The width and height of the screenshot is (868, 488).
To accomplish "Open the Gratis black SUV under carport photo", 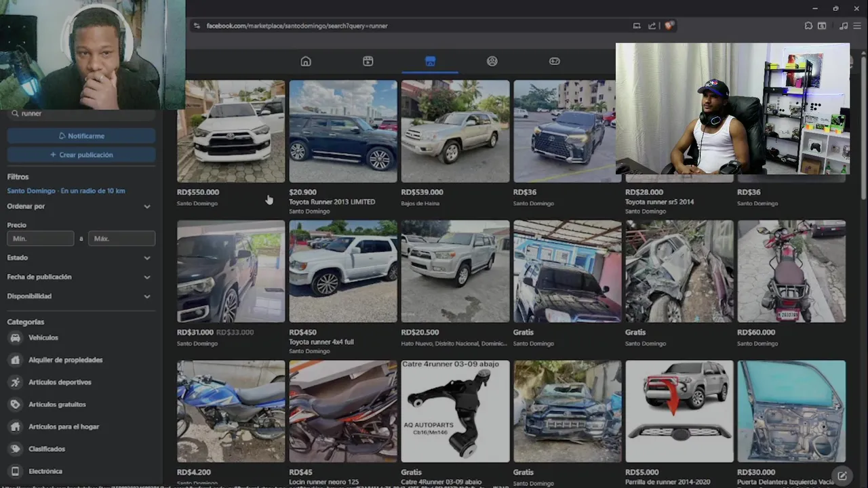I will click(568, 271).
